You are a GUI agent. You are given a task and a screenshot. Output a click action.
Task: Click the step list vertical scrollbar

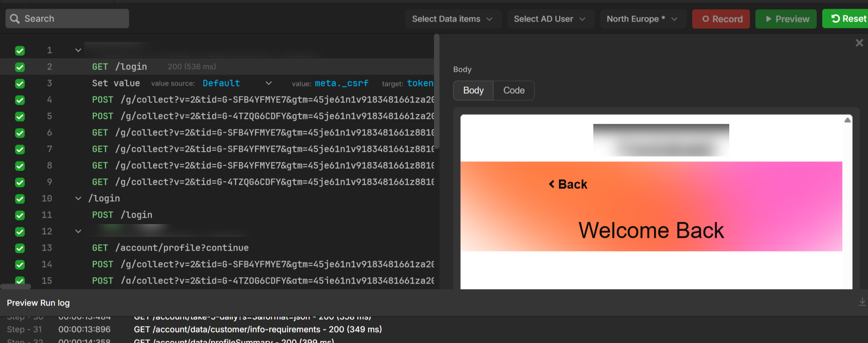tap(436, 91)
